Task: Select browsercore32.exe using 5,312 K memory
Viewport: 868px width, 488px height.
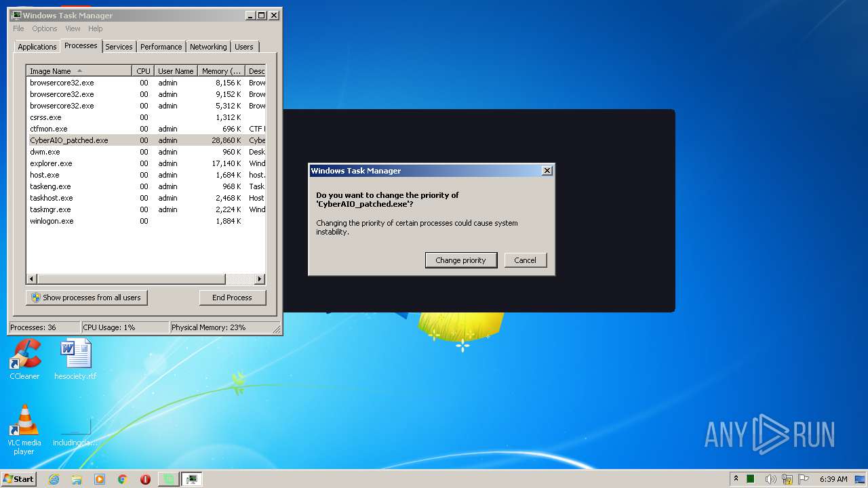Action: pyautogui.click(x=146, y=106)
